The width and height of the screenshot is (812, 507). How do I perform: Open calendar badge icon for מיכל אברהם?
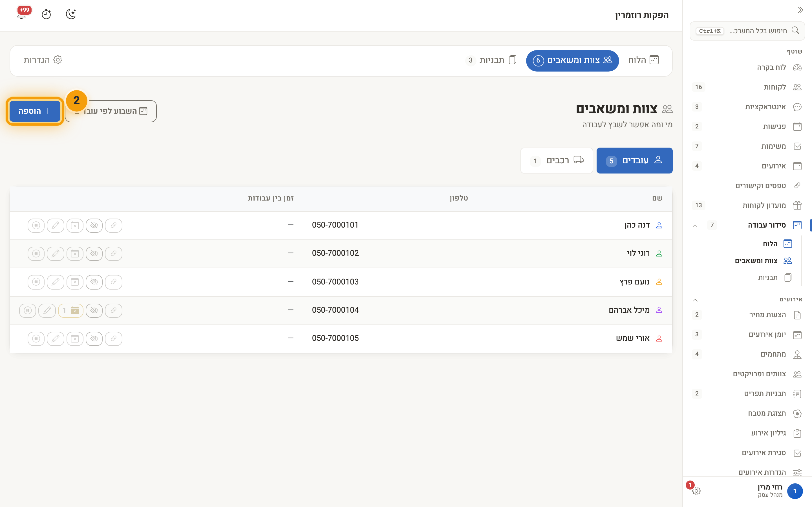(x=70, y=310)
